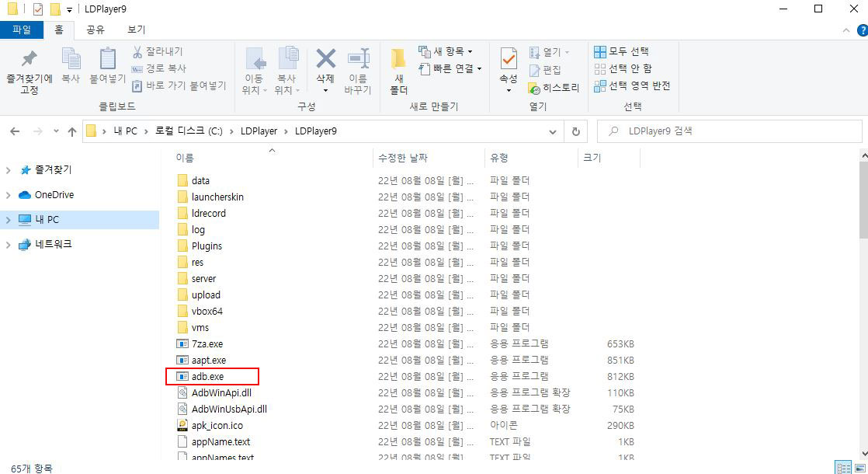Open 새 항목 new item dropdown
Screen dimensions: 868x474
(446, 51)
